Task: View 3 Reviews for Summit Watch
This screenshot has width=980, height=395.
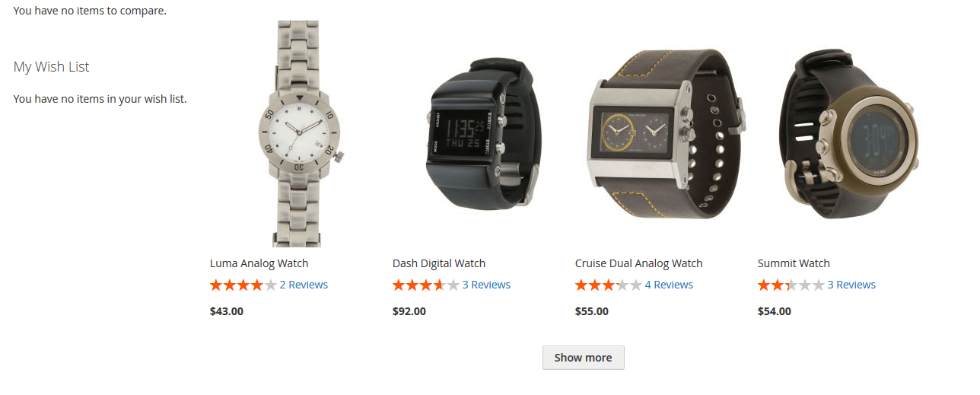Action: (851, 285)
